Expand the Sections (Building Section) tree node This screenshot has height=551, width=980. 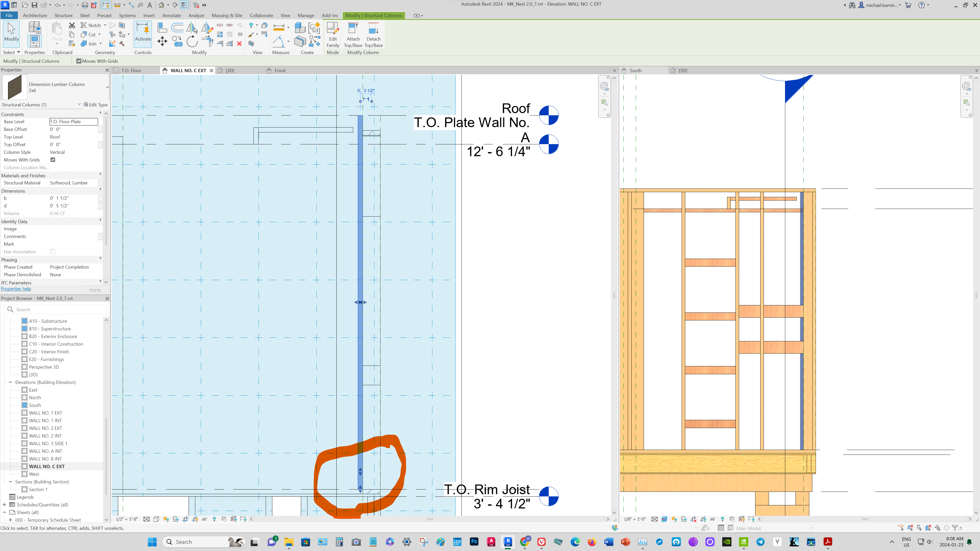(x=11, y=482)
